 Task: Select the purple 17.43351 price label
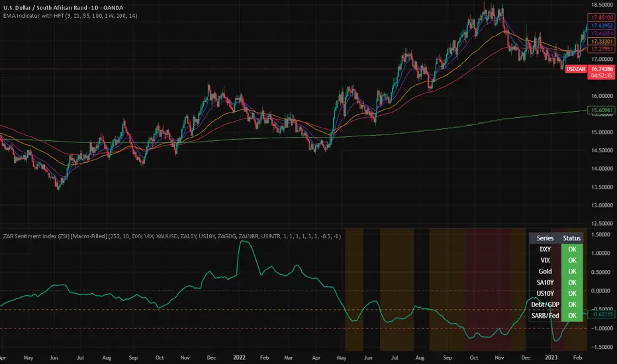tap(598, 33)
